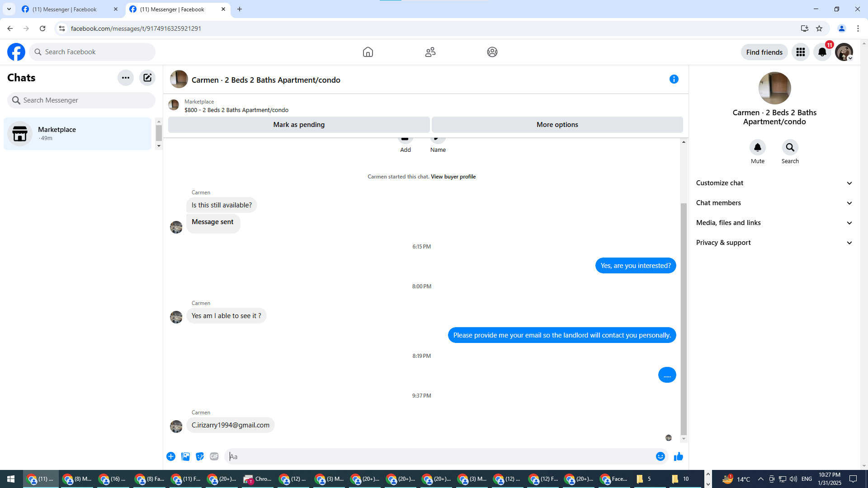
Task: Open the Groups icon in top navigation
Action: pos(492,52)
